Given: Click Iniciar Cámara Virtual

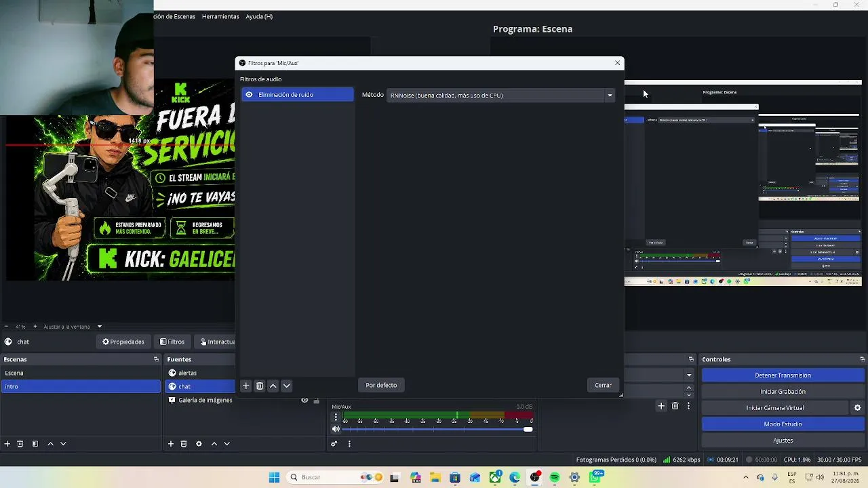Looking at the screenshot, I should [x=775, y=408].
